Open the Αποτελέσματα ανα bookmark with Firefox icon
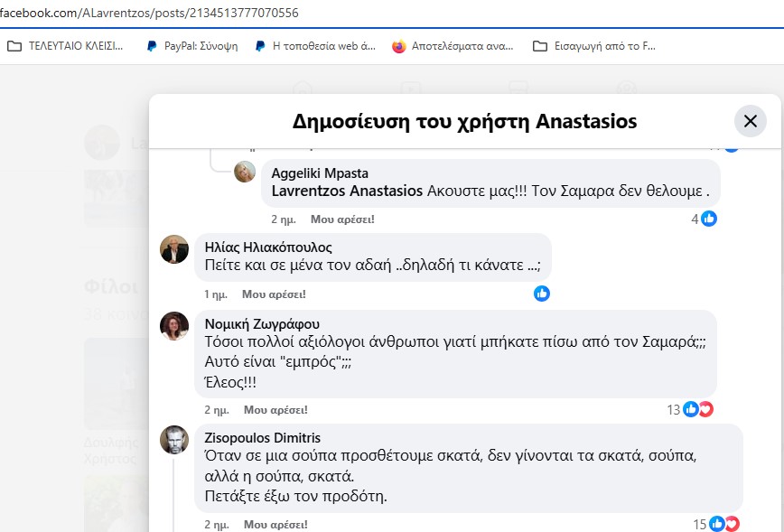784x532 pixels. tap(453, 46)
